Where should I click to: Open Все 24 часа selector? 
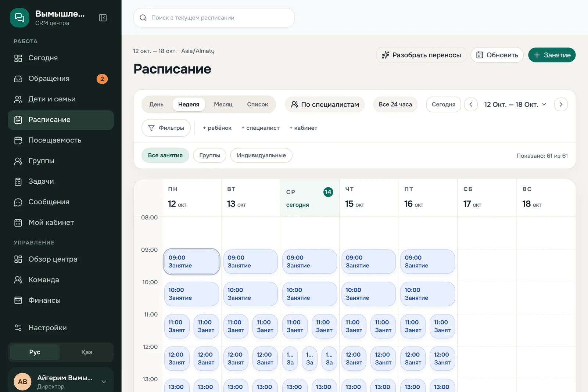coord(395,104)
